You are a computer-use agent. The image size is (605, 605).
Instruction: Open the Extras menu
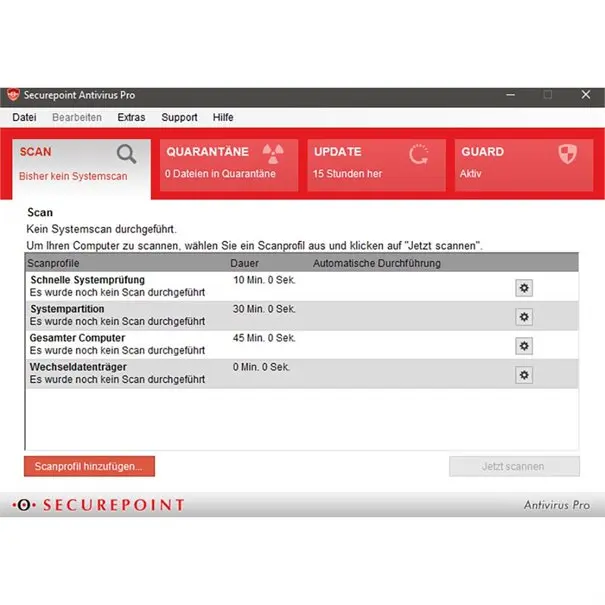131,117
